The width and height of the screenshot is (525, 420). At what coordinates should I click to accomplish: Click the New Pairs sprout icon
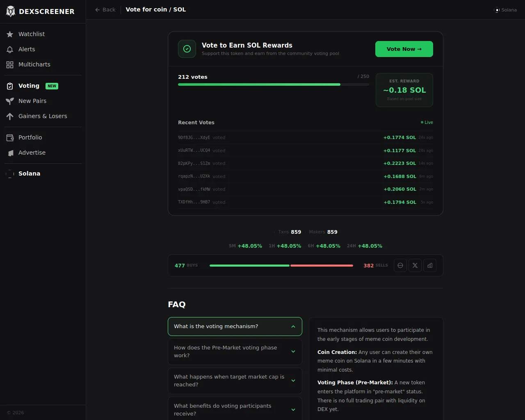click(x=10, y=101)
